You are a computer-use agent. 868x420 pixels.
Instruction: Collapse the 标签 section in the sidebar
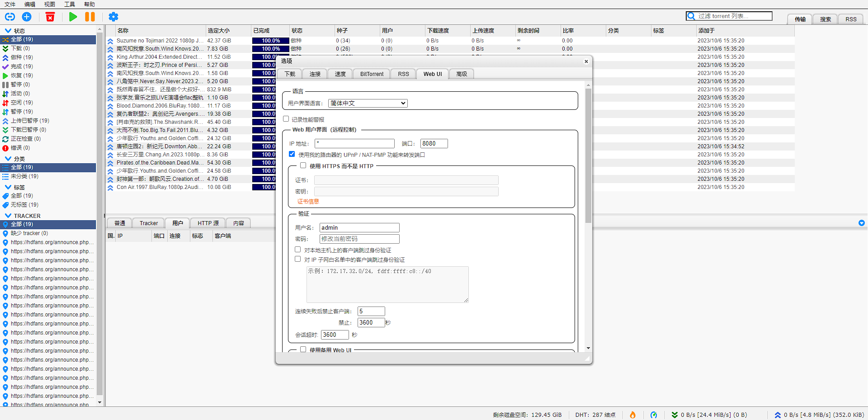coord(8,187)
